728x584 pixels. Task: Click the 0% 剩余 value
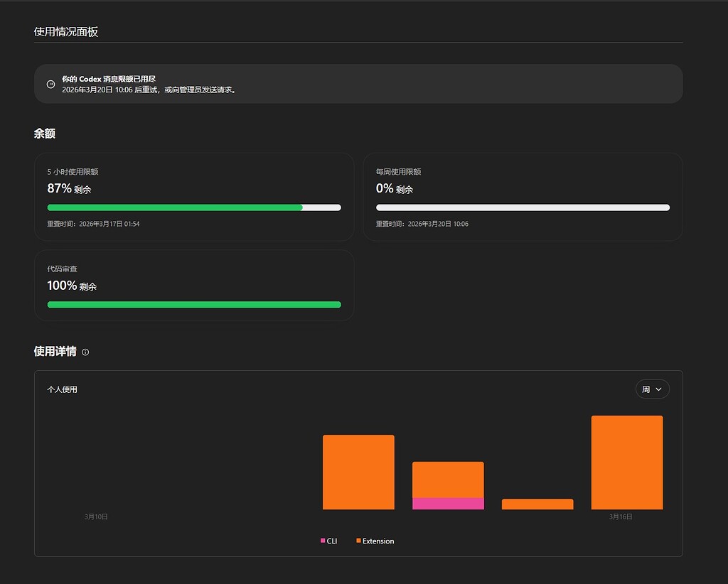395,188
